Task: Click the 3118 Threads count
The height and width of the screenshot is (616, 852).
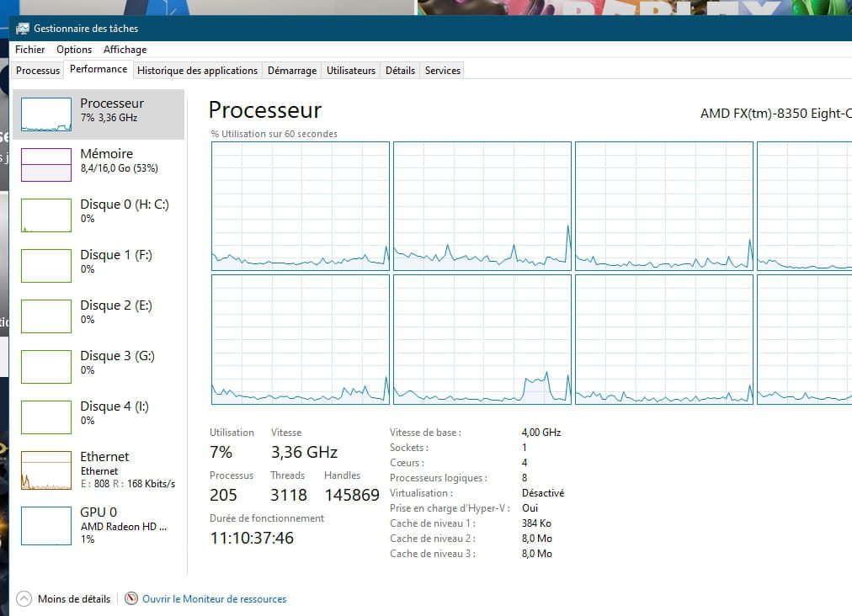Action: tap(289, 495)
